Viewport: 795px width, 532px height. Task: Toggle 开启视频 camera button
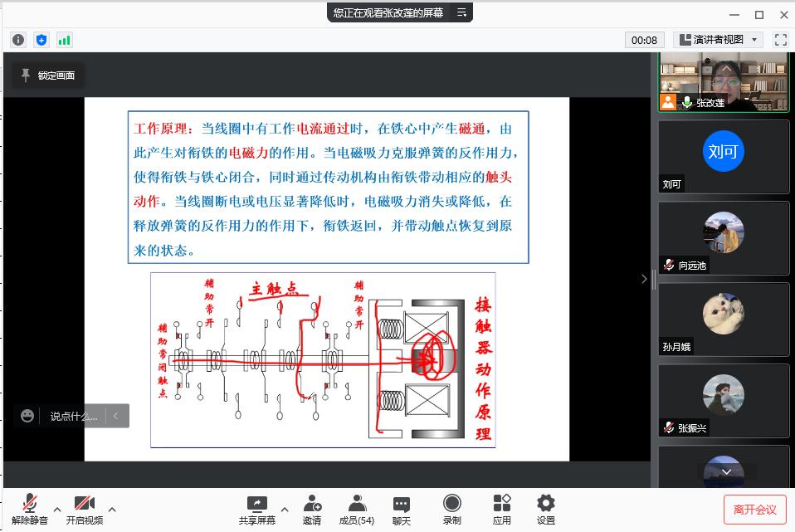pos(85,510)
